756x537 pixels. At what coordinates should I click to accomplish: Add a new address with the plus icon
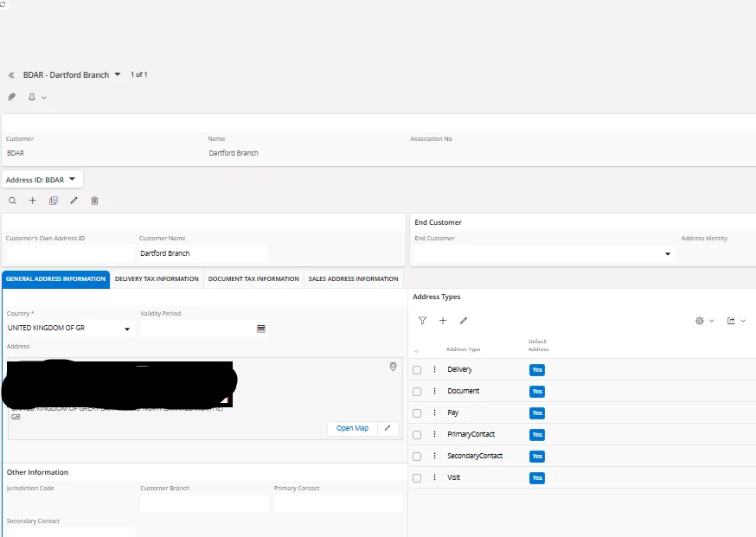point(32,201)
